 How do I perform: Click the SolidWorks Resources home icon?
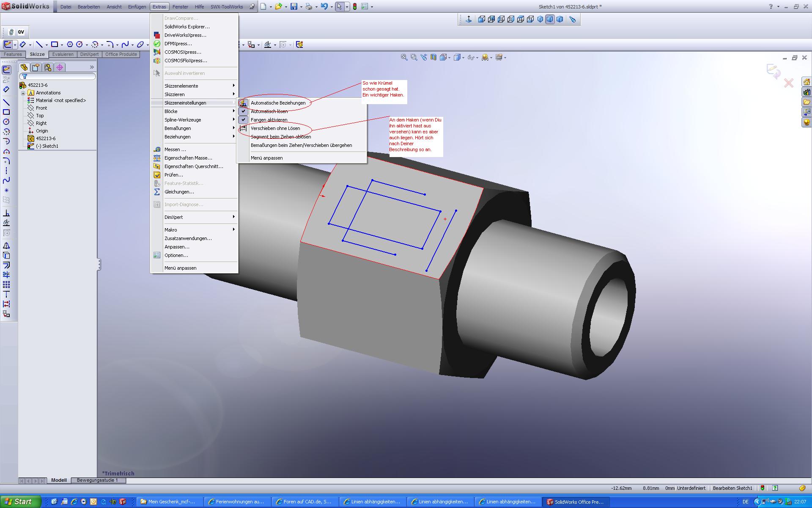807,82
